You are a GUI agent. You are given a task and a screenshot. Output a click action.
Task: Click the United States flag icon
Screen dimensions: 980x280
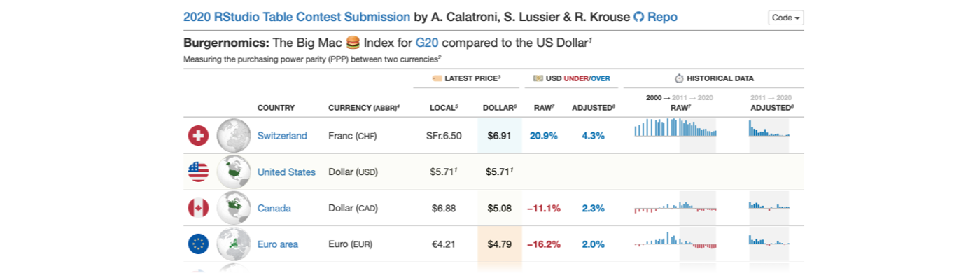click(199, 171)
